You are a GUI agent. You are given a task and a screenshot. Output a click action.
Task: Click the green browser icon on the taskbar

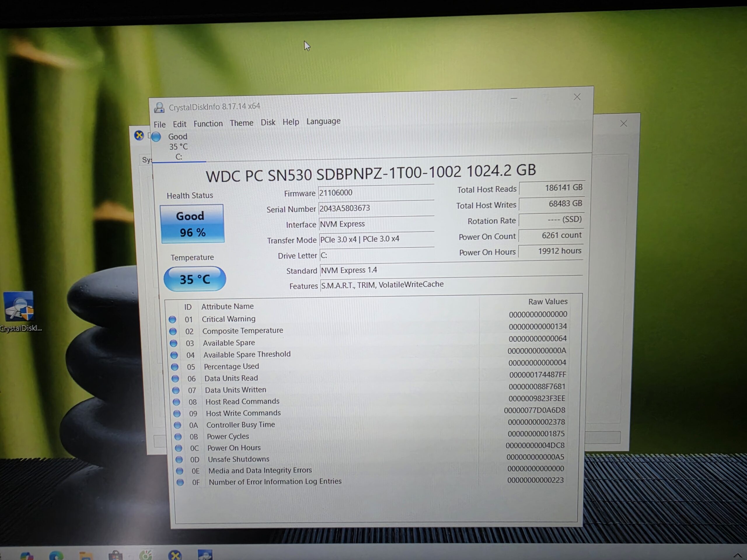[146, 555]
